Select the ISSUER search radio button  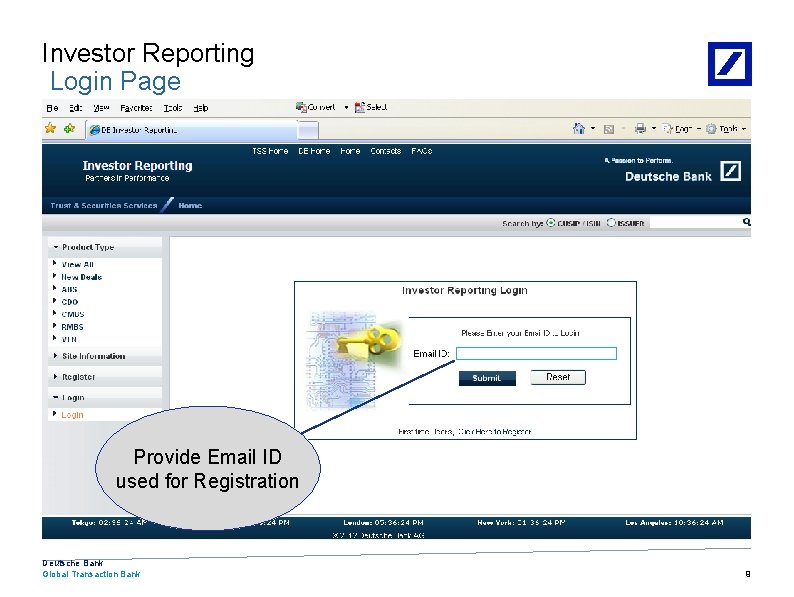click(611, 223)
